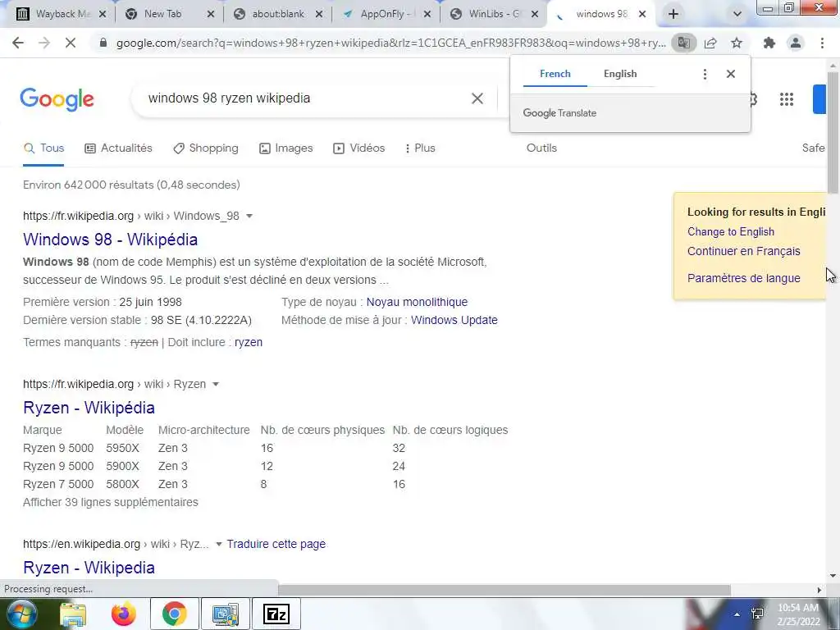Click the horizontal scrollbar thumb

pos(504,590)
